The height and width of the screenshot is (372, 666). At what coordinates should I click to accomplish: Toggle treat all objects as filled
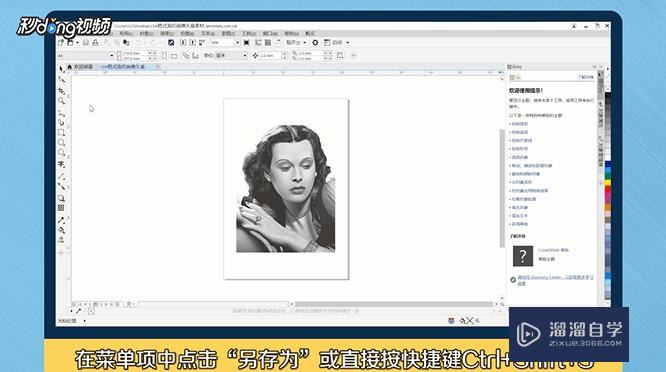(x=340, y=56)
